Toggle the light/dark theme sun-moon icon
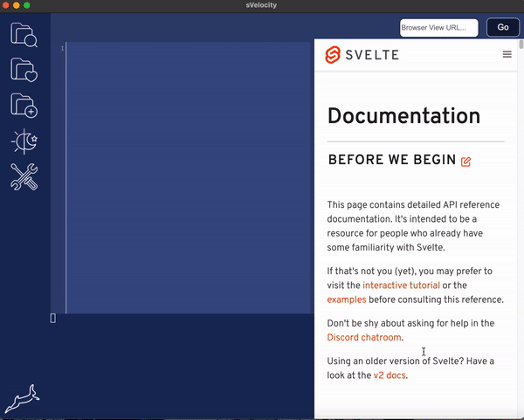The height and width of the screenshot is (420, 524). pyautogui.click(x=24, y=141)
